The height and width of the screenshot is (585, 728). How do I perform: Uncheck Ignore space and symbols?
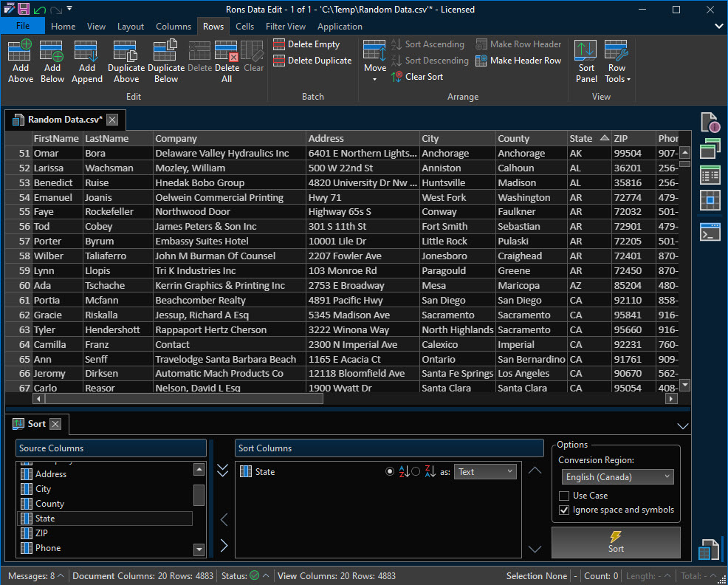click(x=565, y=510)
